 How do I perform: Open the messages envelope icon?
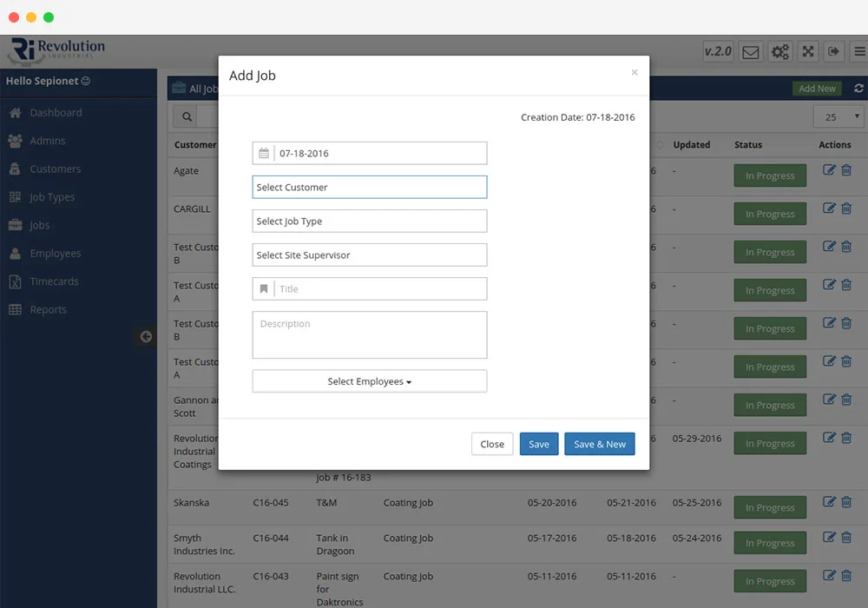pyautogui.click(x=750, y=50)
